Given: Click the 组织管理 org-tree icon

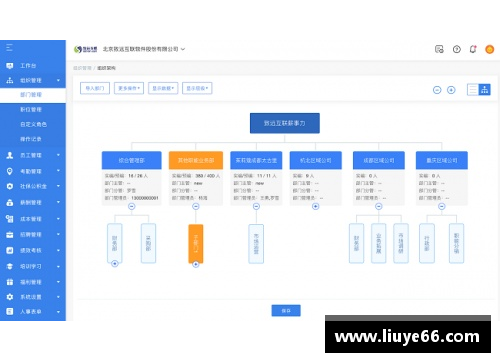Looking at the screenshot, I should [10, 80].
